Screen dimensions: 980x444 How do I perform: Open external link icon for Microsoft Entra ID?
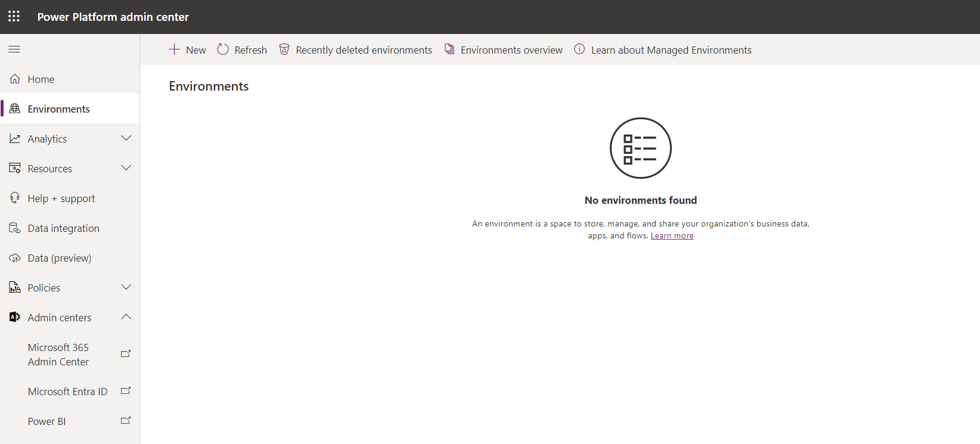pyautogui.click(x=126, y=391)
